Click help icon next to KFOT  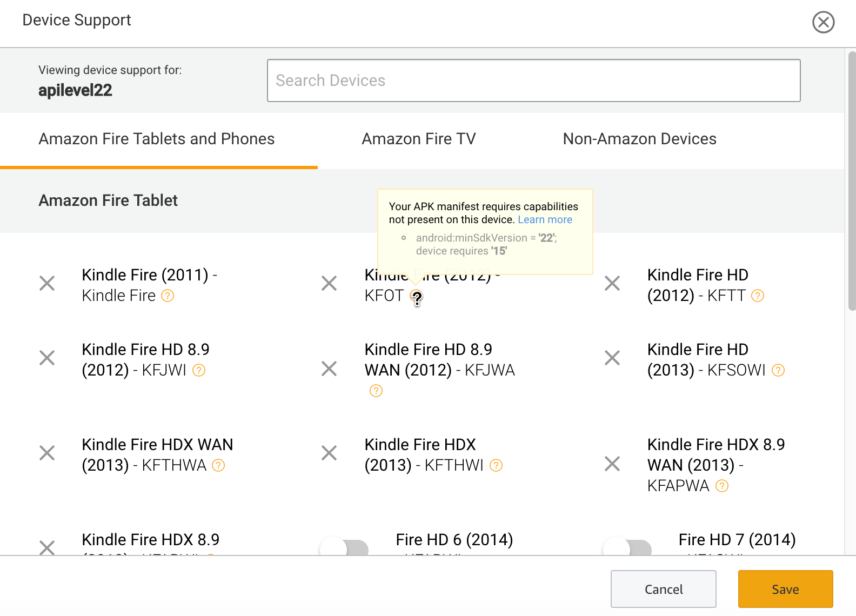click(x=416, y=296)
